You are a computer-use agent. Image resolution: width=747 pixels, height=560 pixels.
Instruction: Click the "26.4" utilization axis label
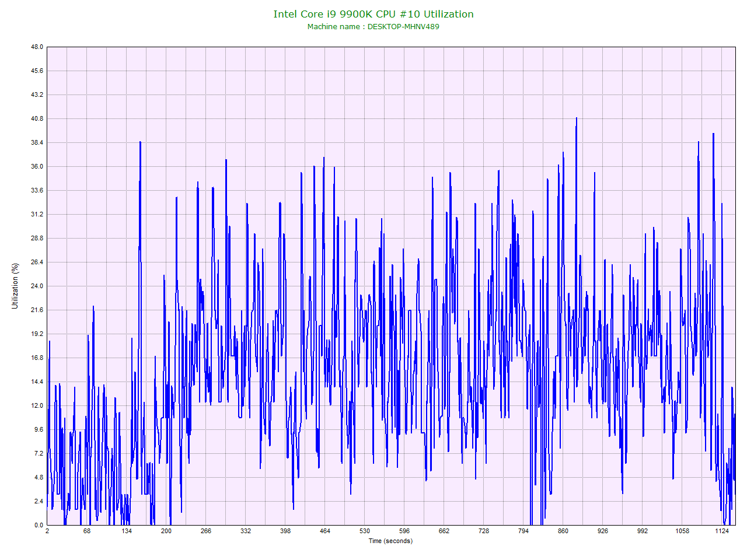37,262
